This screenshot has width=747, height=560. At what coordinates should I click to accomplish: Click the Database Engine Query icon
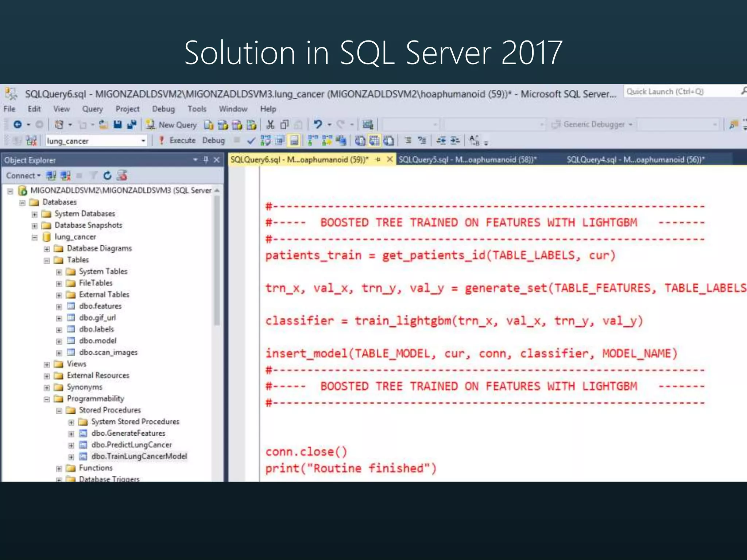(x=209, y=125)
